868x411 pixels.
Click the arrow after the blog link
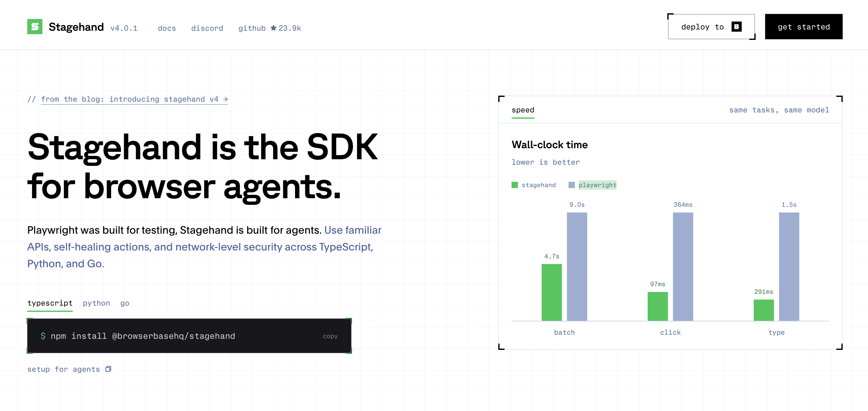pyautogui.click(x=225, y=99)
